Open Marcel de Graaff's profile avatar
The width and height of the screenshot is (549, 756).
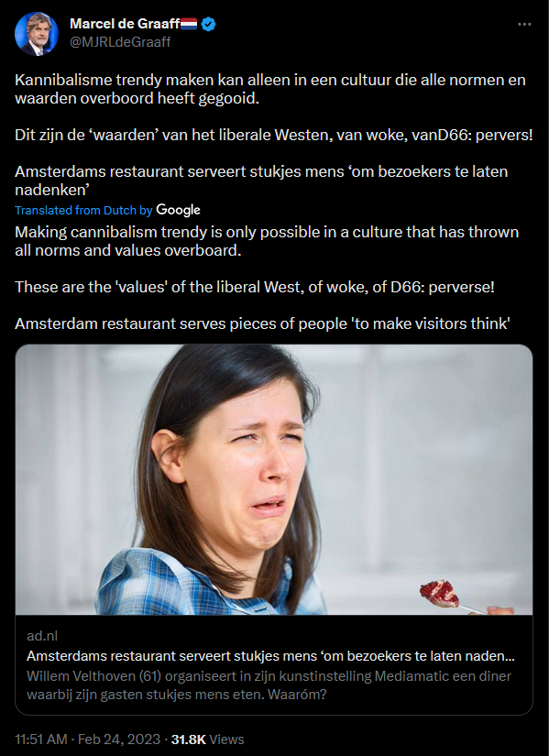point(37,34)
